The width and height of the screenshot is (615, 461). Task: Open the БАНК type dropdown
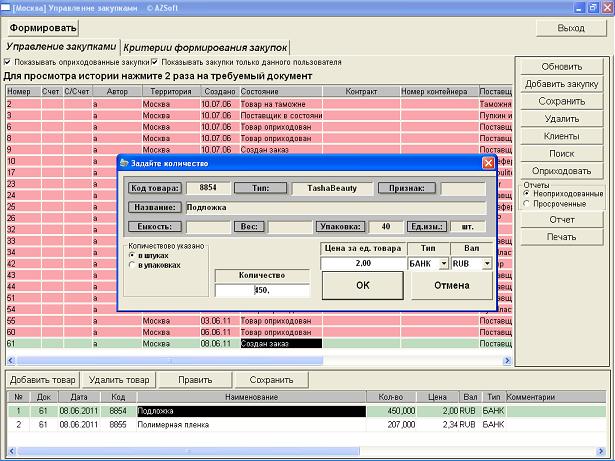click(444, 263)
